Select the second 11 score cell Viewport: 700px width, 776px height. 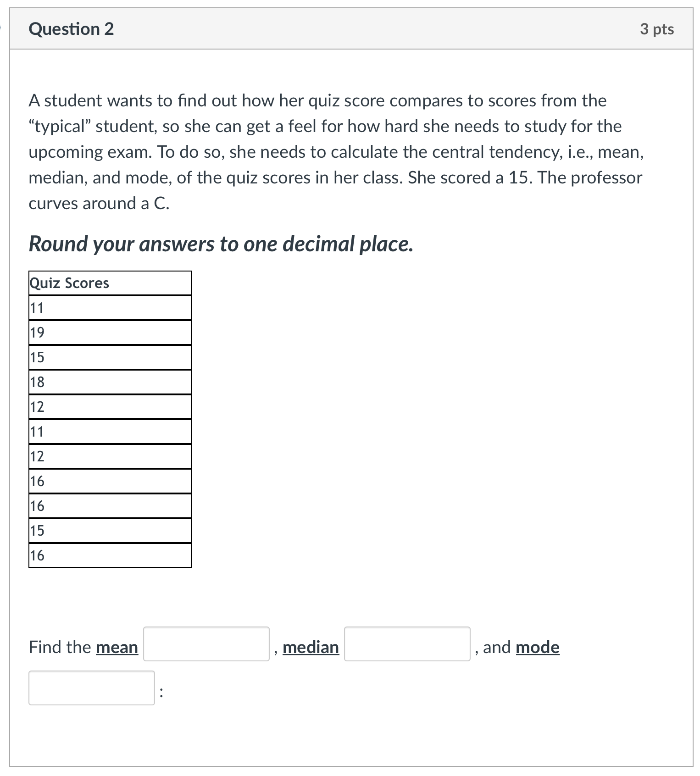37,432
